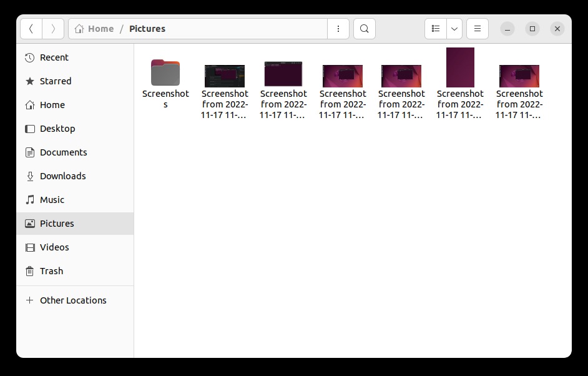Switch to list view
The height and width of the screenshot is (376, 588).
(x=436, y=29)
